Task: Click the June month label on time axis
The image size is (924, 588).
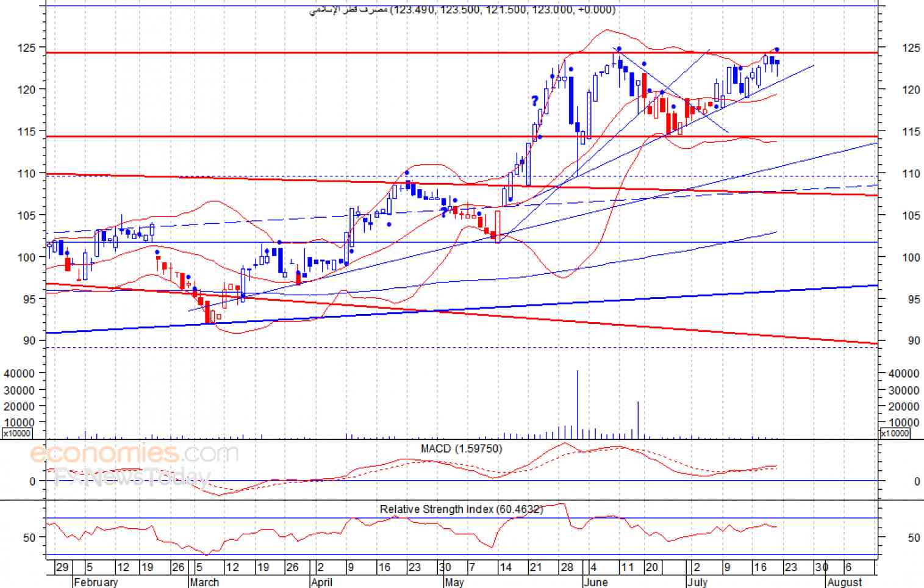Action: [595, 582]
